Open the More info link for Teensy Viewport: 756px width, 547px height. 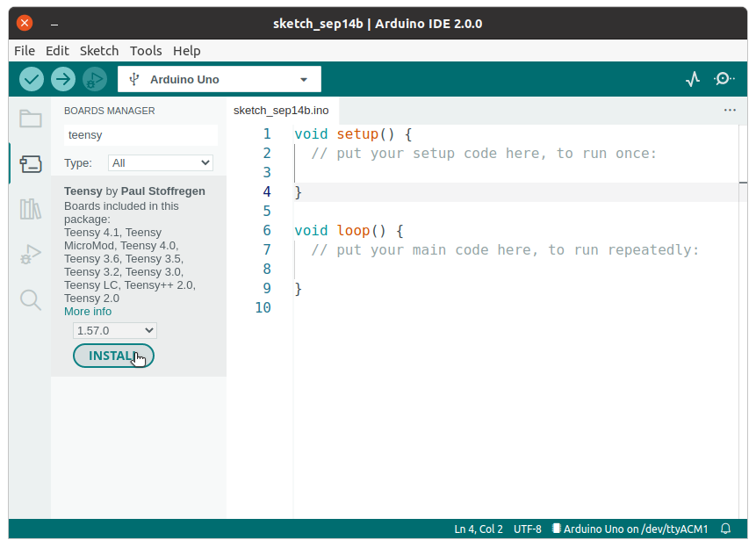click(x=87, y=311)
